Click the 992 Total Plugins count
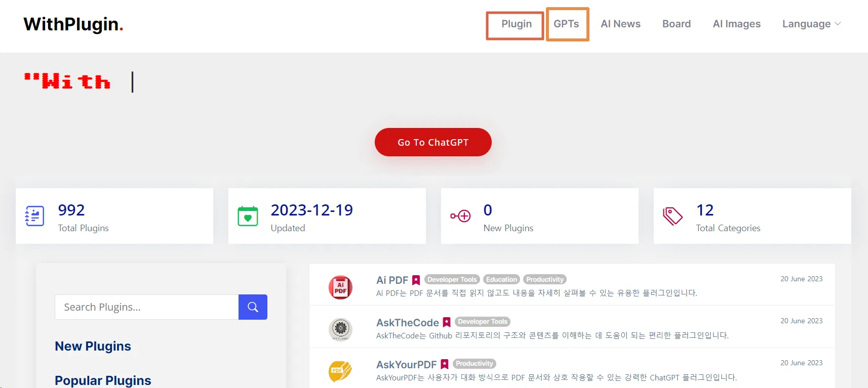868x388 pixels. (71, 210)
